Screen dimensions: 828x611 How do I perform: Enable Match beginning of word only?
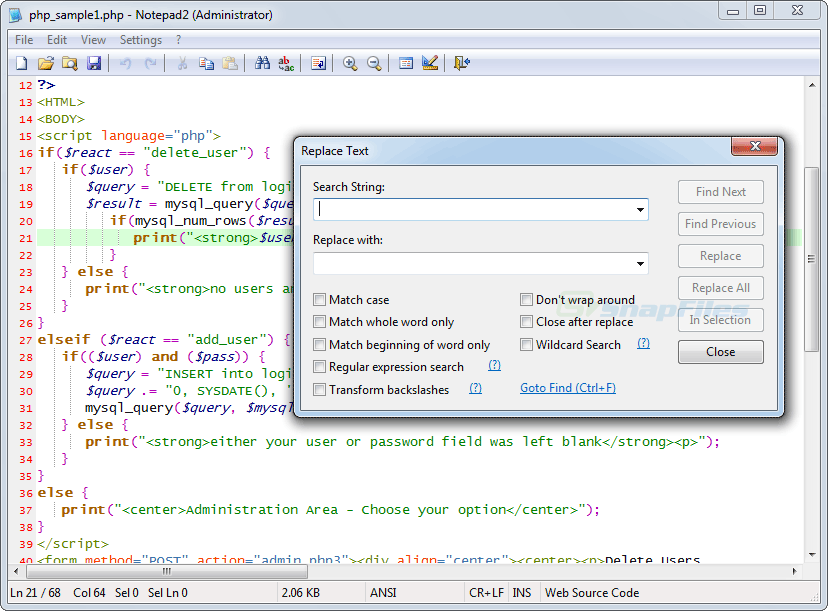point(319,345)
